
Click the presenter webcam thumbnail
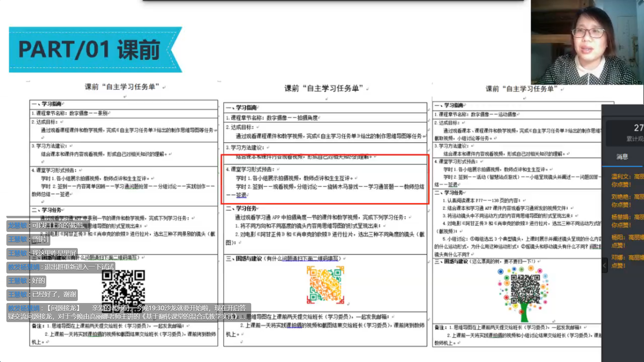point(587,42)
